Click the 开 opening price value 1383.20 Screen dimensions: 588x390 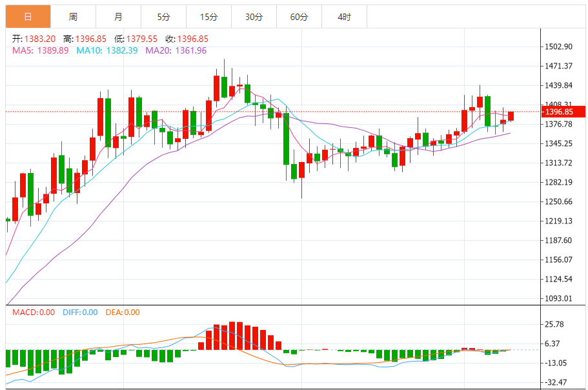pyautogui.click(x=40, y=39)
